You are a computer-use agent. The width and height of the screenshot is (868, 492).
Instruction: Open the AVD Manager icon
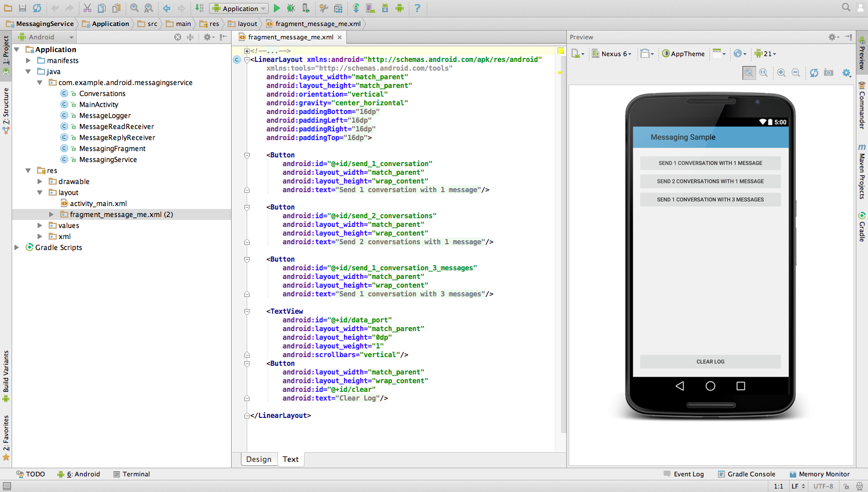pyautogui.click(x=370, y=8)
